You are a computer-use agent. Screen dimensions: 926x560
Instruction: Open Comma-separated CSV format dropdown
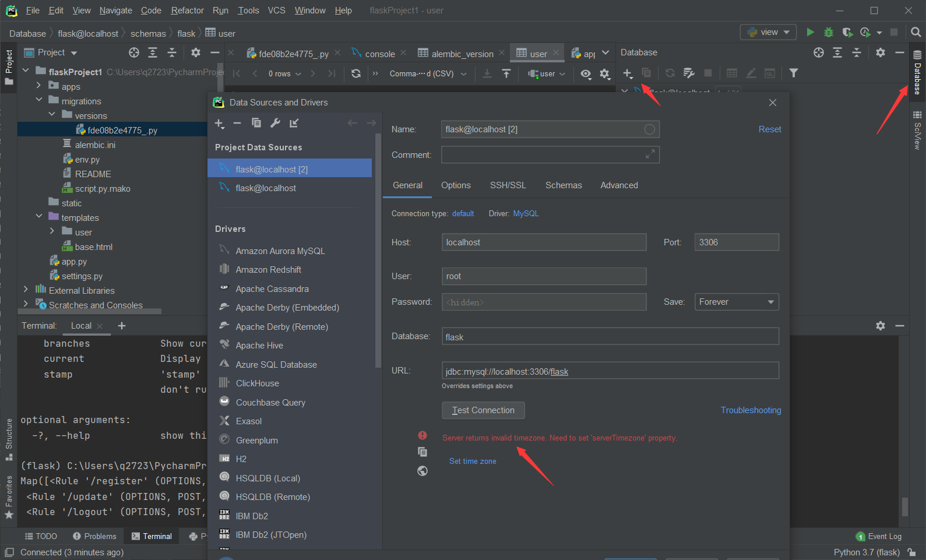(x=428, y=73)
